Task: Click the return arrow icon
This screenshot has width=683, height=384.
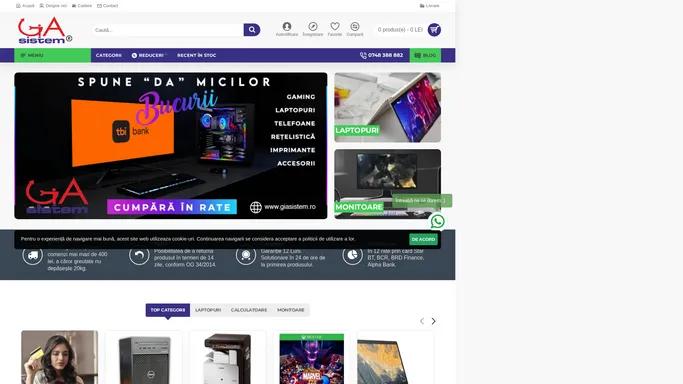Action: tap(139, 255)
